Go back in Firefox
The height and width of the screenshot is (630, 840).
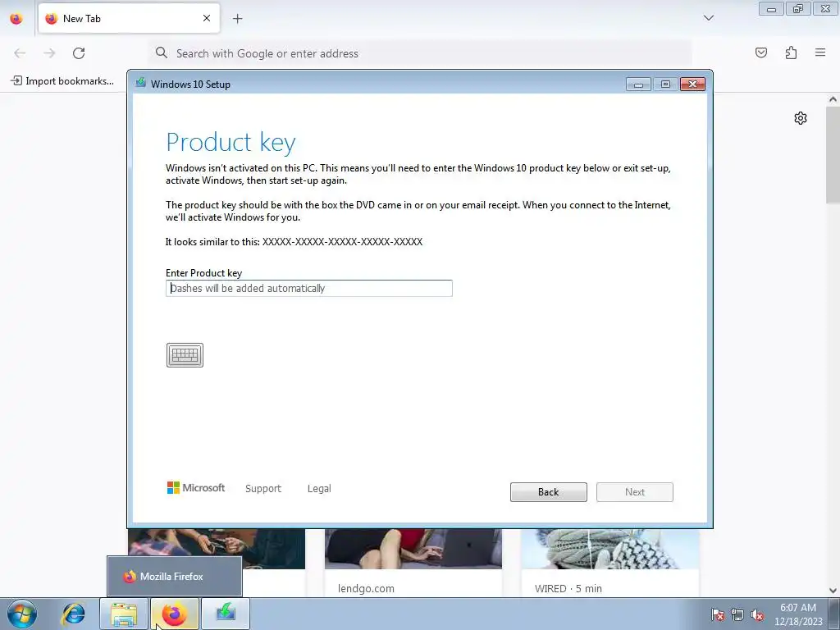tap(20, 53)
